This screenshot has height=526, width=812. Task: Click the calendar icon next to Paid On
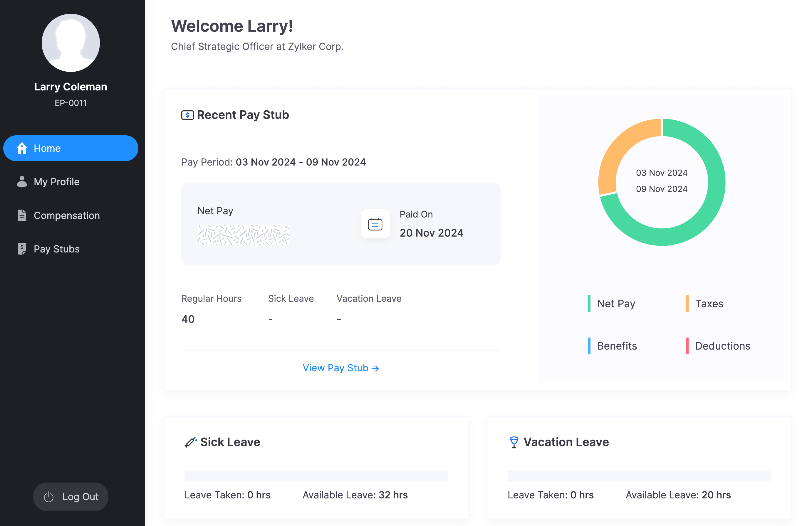pos(375,224)
